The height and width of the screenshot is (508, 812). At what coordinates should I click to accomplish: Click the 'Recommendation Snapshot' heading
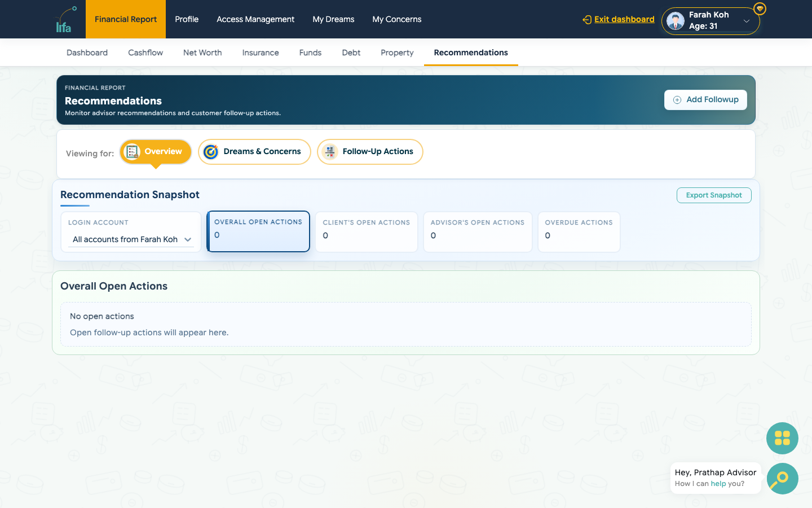[x=130, y=195]
